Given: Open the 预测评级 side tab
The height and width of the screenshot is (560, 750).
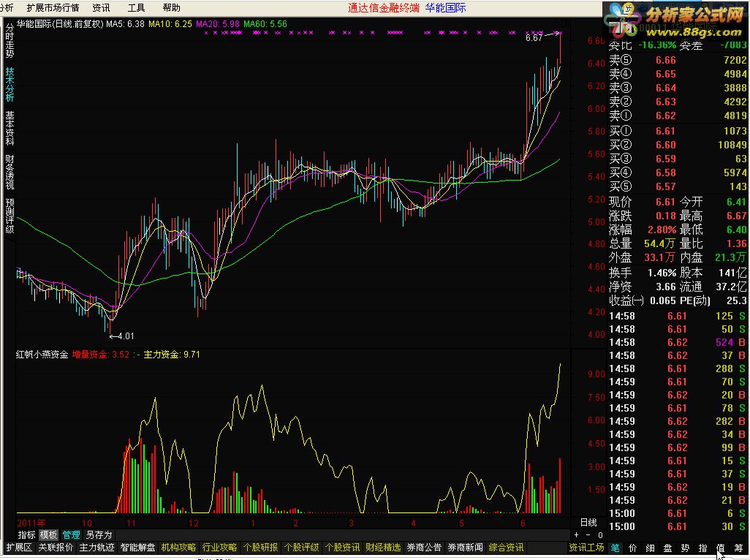Looking at the screenshot, I should 10,216.
